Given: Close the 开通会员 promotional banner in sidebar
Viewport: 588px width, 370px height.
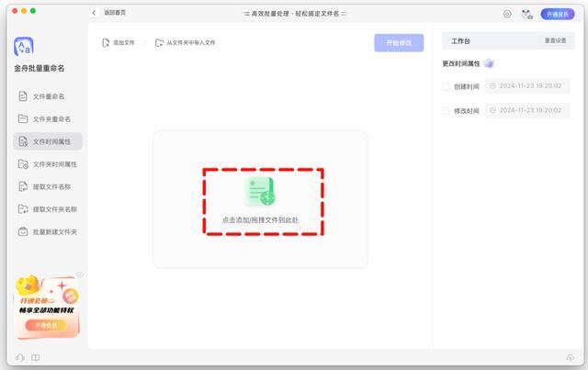Looking at the screenshot, I should [80, 275].
